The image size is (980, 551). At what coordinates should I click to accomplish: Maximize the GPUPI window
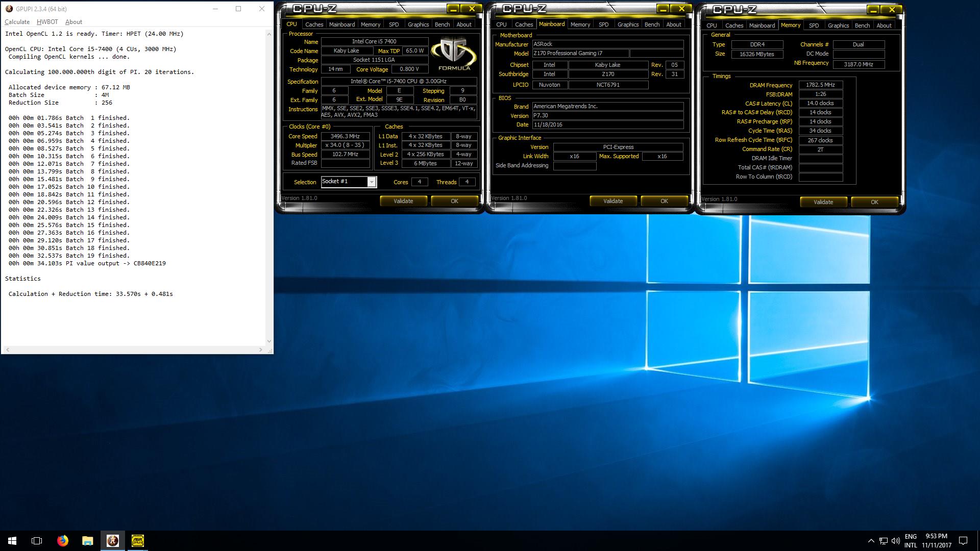tap(238, 9)
